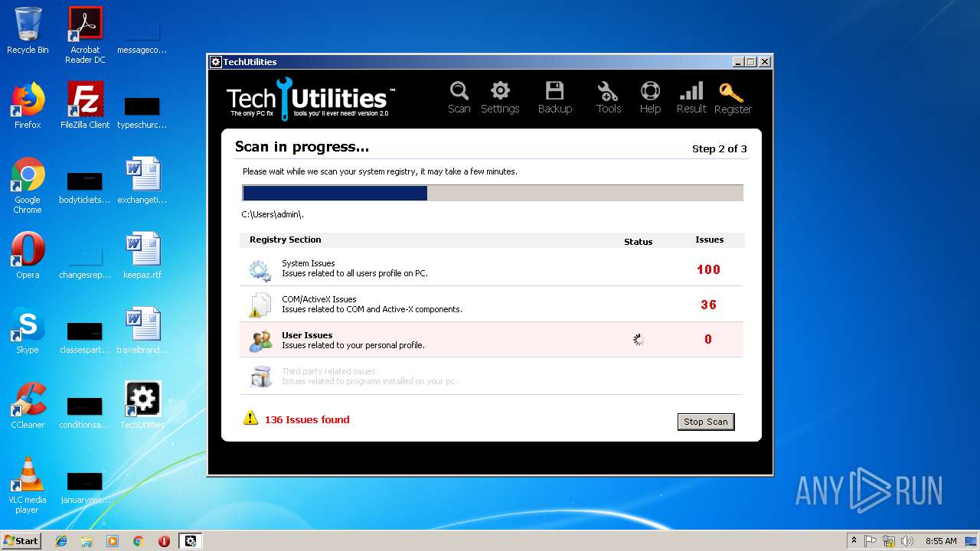Click the User Issues count 0
The width and height of the screenshot is (980, 551).
click(x=708, y=340)
